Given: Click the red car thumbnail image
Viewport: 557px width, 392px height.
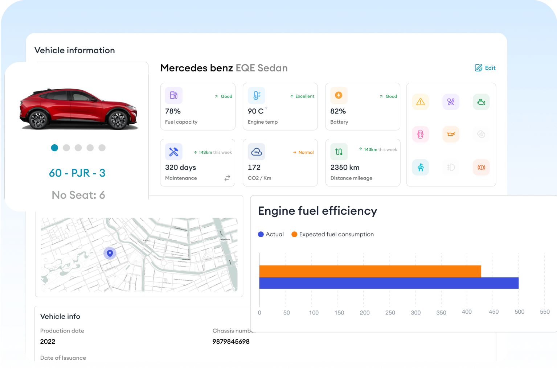Looking at the screenshot, I should click(78, 108).
